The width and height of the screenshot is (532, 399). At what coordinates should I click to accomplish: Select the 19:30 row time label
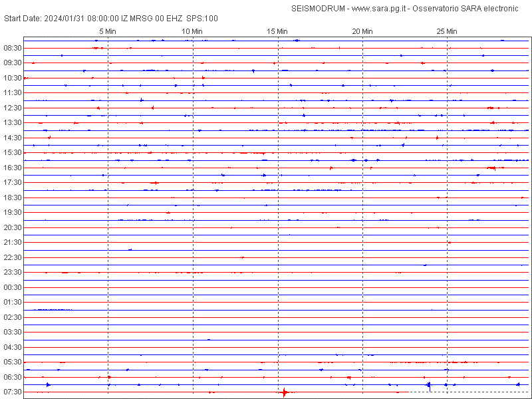click(x=13, y=212)
